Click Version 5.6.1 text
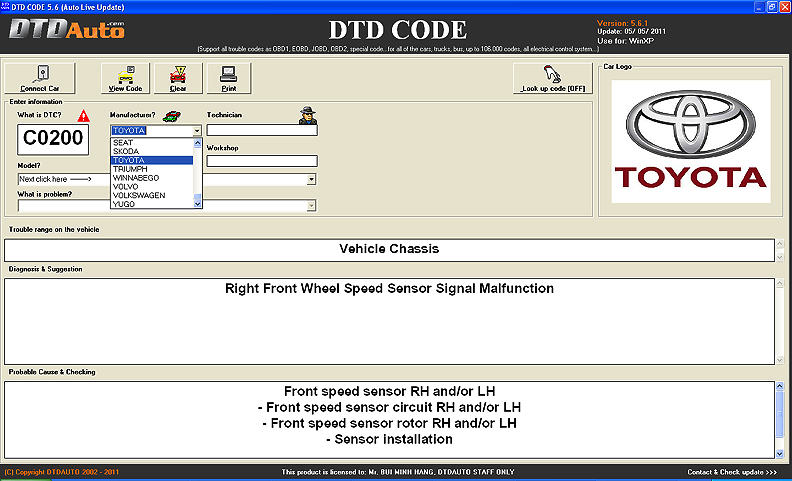Screen dimensions: 792x481 622,23
